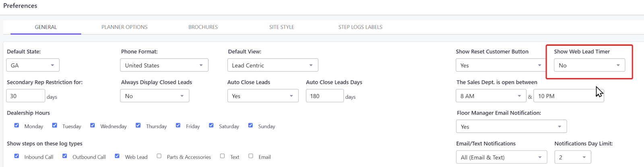
Task: Expand the Floor Manager Email Notification dropdown
Action: click(511, 127)
